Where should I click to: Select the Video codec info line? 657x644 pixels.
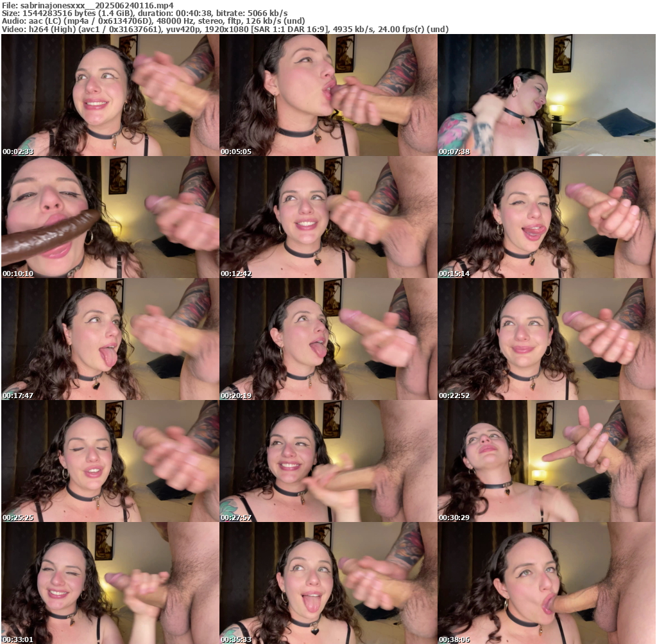[225, 29]
